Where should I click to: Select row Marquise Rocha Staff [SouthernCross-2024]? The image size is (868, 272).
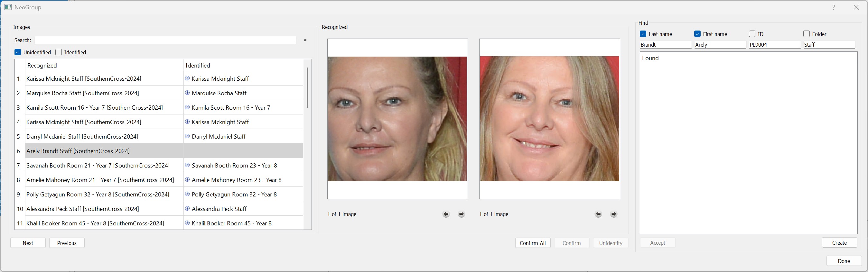pyautogui.click(x=105, y=93)
